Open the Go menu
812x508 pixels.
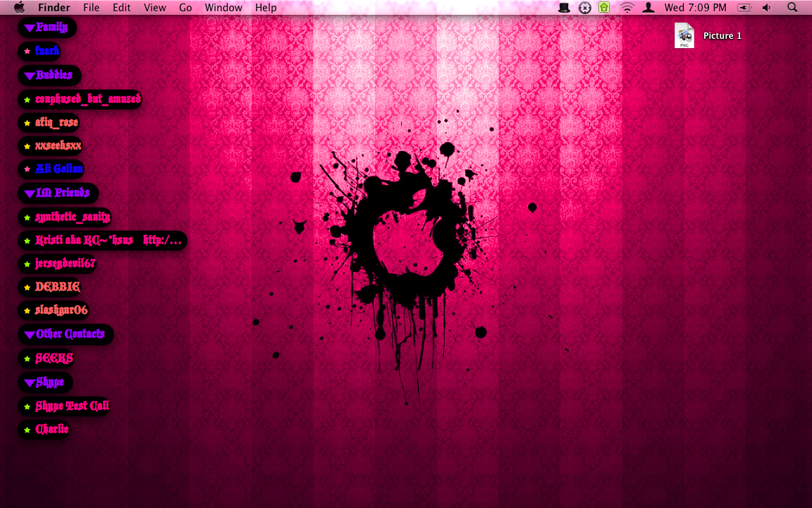[x=185, y=7]
